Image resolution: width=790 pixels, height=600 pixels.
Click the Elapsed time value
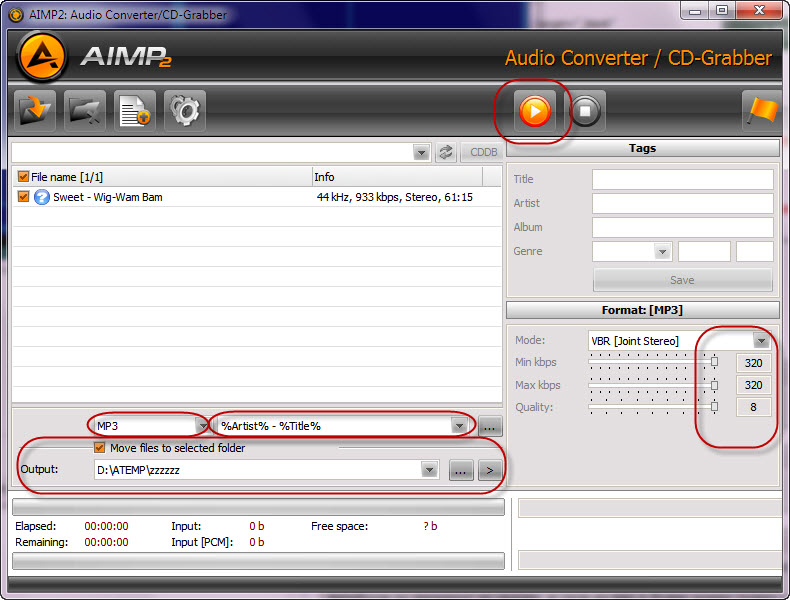tap(106, 526)
